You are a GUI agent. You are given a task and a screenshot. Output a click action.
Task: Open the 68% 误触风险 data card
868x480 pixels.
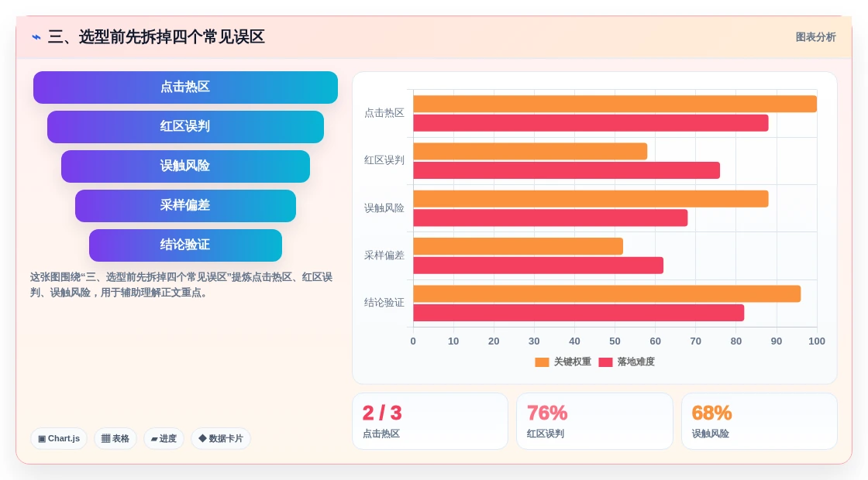[759, 421]
